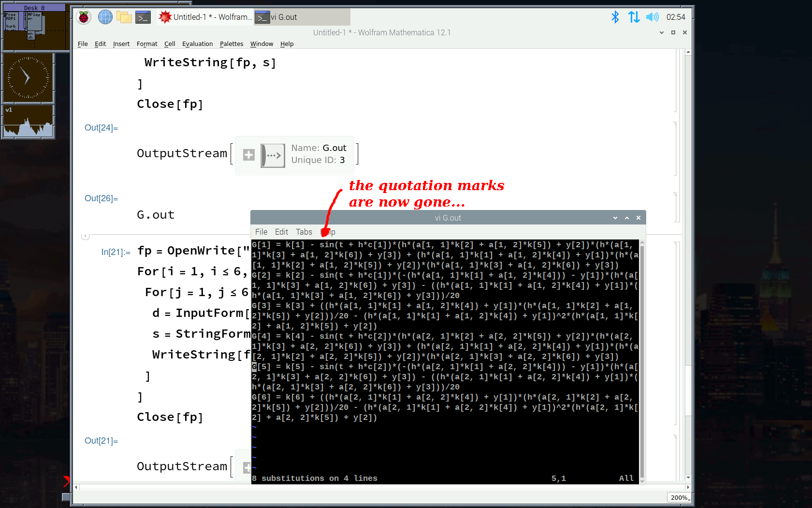Viewport: 812px width, 508px height.
Task: Click the Bluetooth tray icon
Action: pyautogui.click(x=615, y=17)
